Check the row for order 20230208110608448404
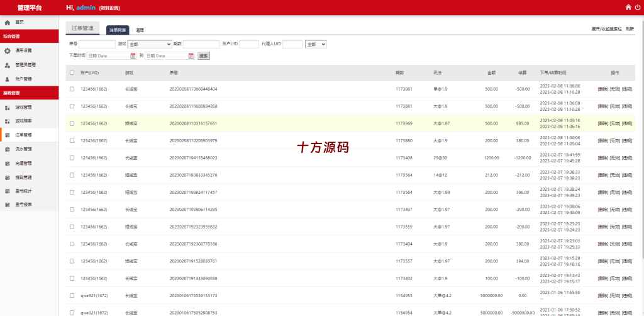The width and height of the screenshot is (644, 316). click(72, 89)
